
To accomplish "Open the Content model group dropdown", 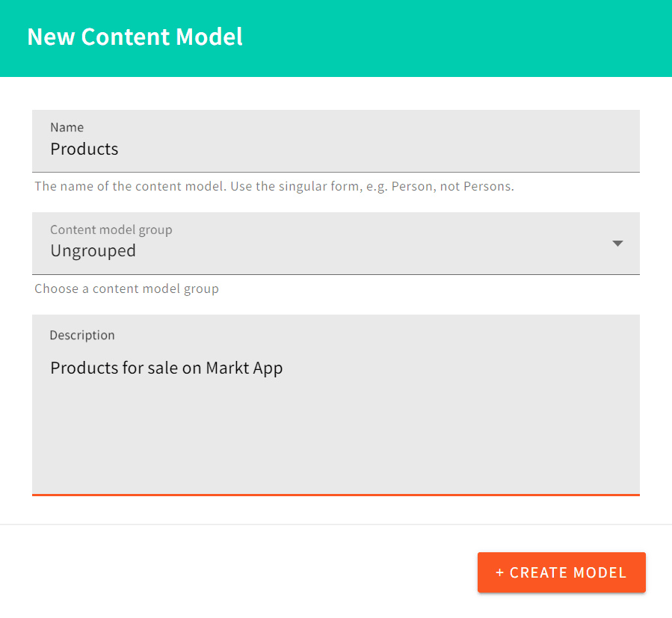I will pos(336,244).
